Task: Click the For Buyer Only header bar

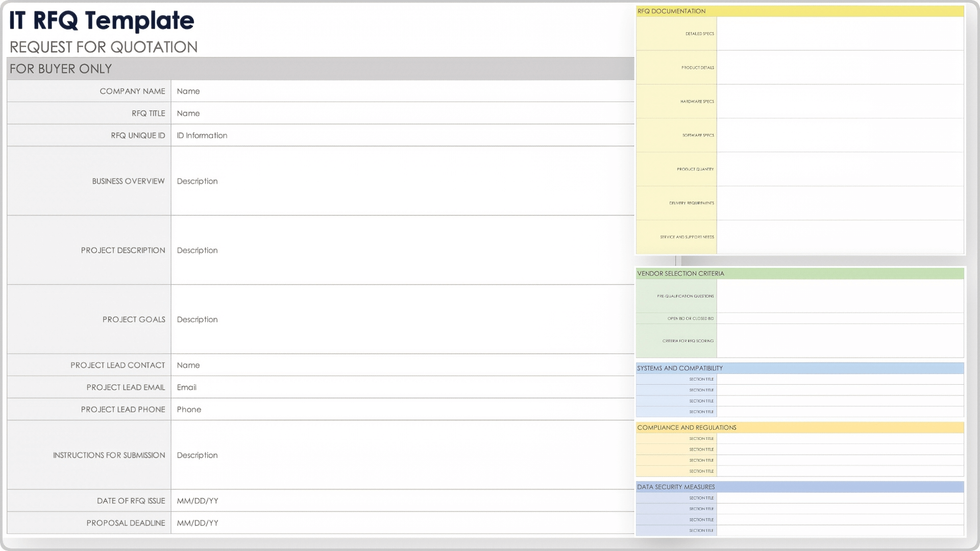Action: click(320, 69)
